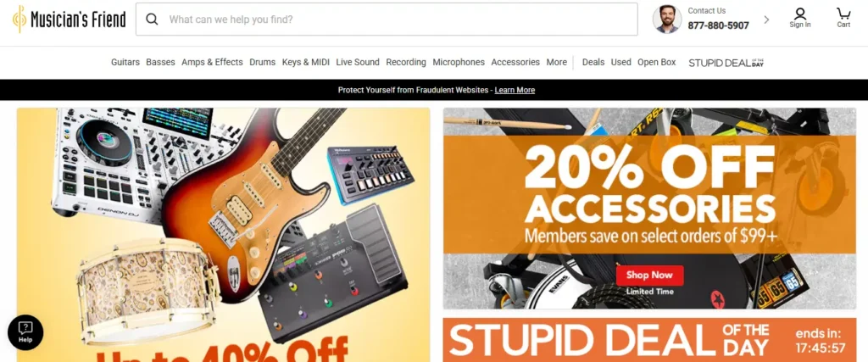Click the Musician's Friend logo
868x362 pixels.
[x=70, y=19]
